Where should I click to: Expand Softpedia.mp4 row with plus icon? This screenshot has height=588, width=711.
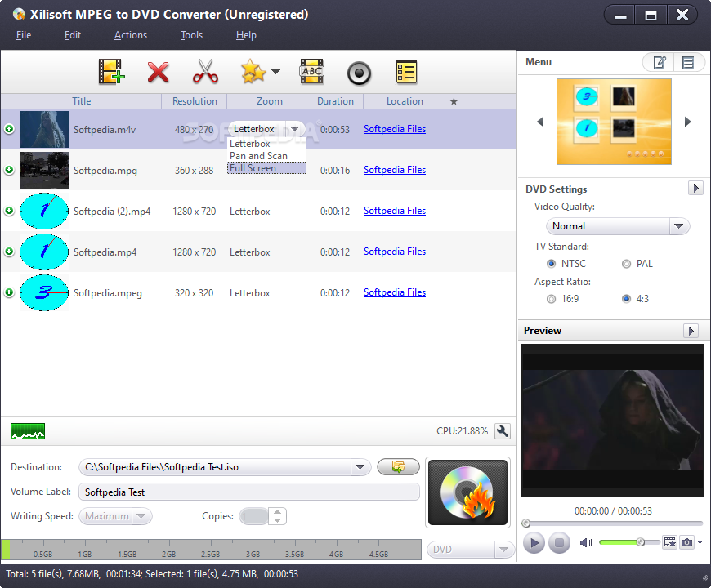9,252
